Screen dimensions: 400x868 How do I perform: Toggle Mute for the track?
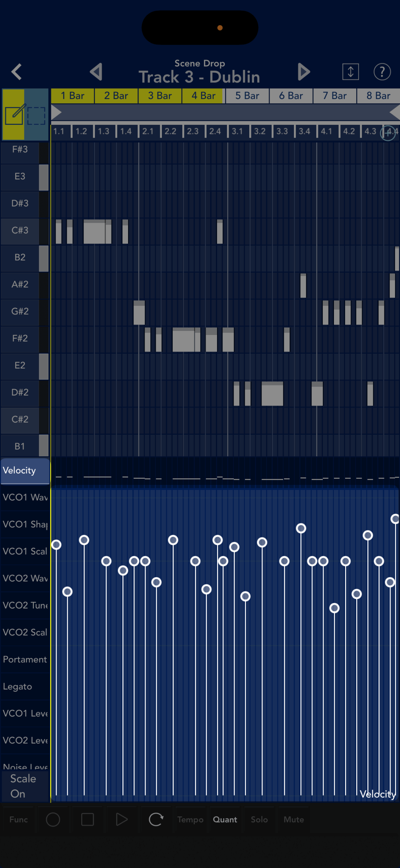[294, 820]
